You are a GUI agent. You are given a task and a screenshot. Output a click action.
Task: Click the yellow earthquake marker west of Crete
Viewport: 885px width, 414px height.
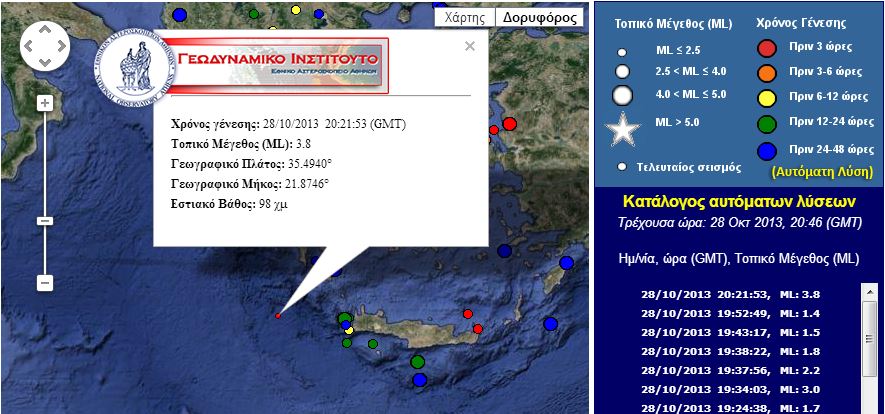[349, 330]
